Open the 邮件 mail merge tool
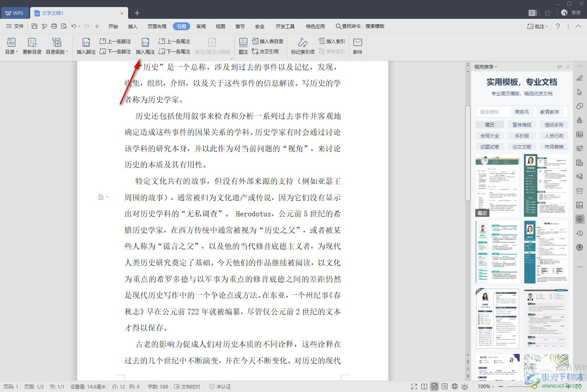587x392 pixels. 358,46
